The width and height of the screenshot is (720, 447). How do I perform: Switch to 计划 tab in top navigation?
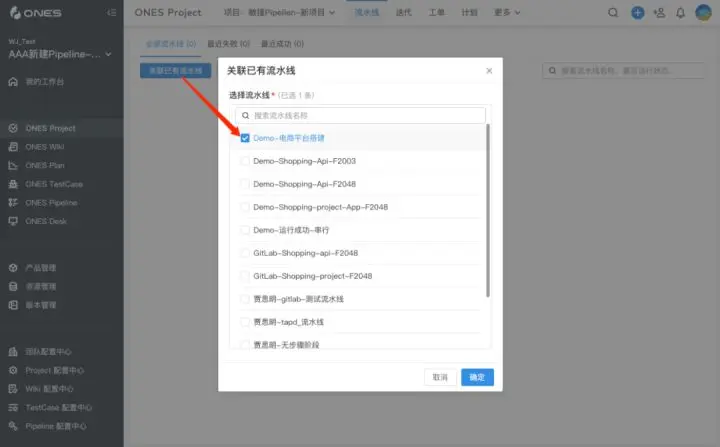[x=469, y=12]
